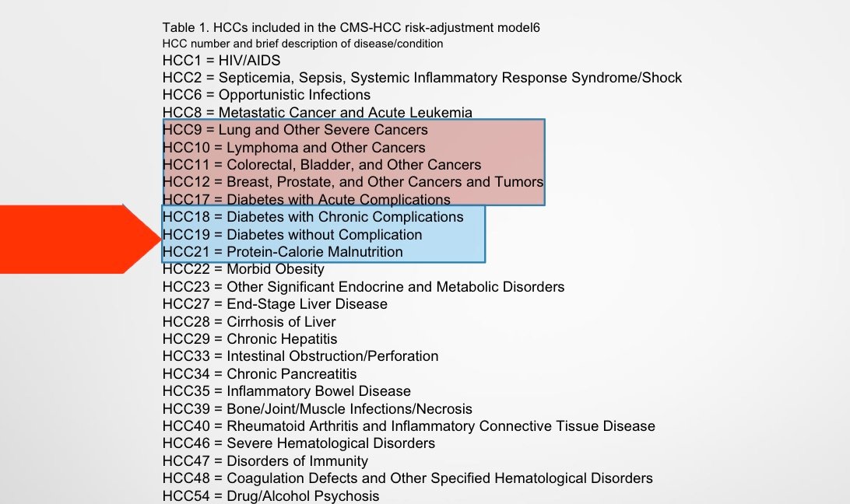Screen dimensions: 850x504
Task: Select the HCC40 Rheumatoid Arthritis line
Action: (x=409, y=426)
